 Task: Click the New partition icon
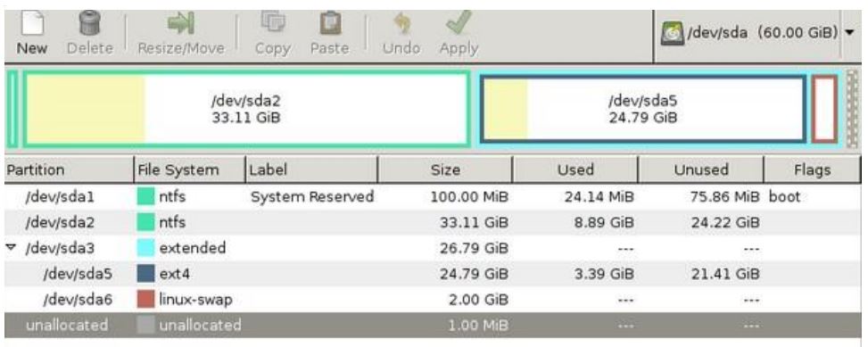(31, 23)
